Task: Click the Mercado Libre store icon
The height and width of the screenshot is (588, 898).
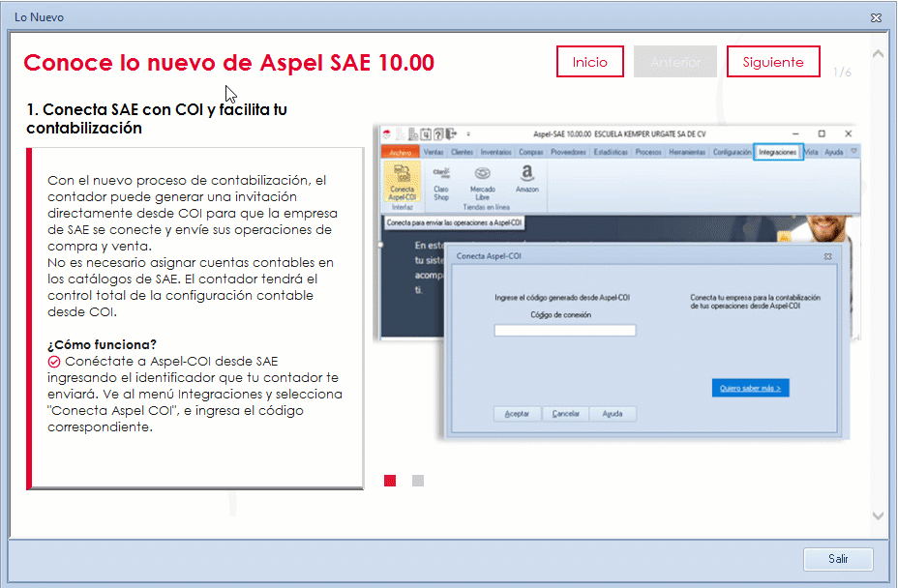Action: tap(481, 182)
